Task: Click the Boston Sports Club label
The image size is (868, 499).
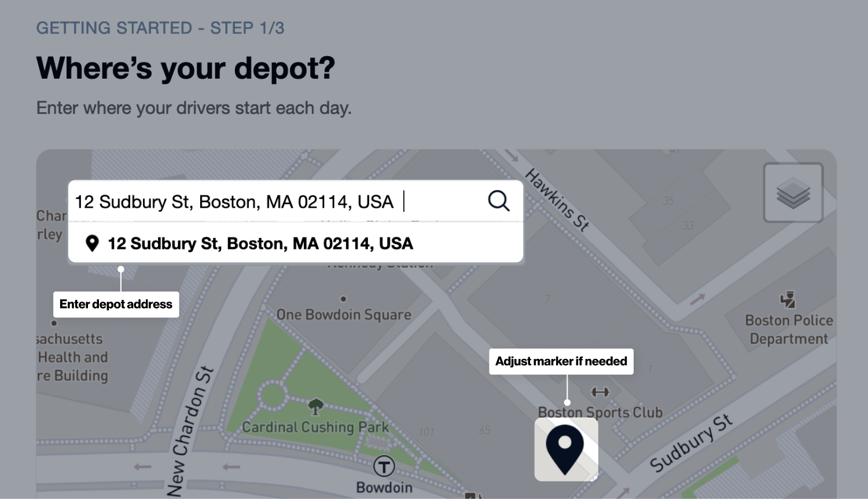Action: [600, 412]
